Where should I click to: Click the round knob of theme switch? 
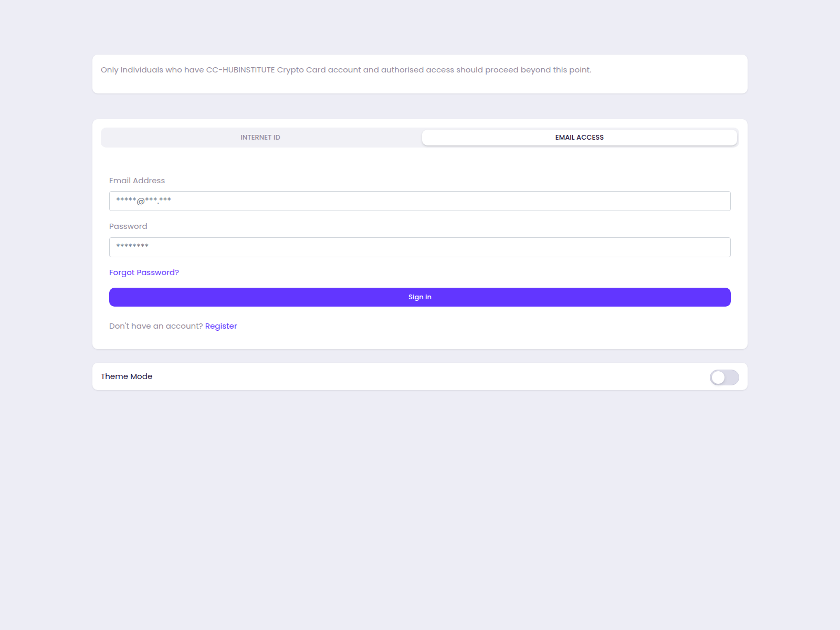point(718,377)
